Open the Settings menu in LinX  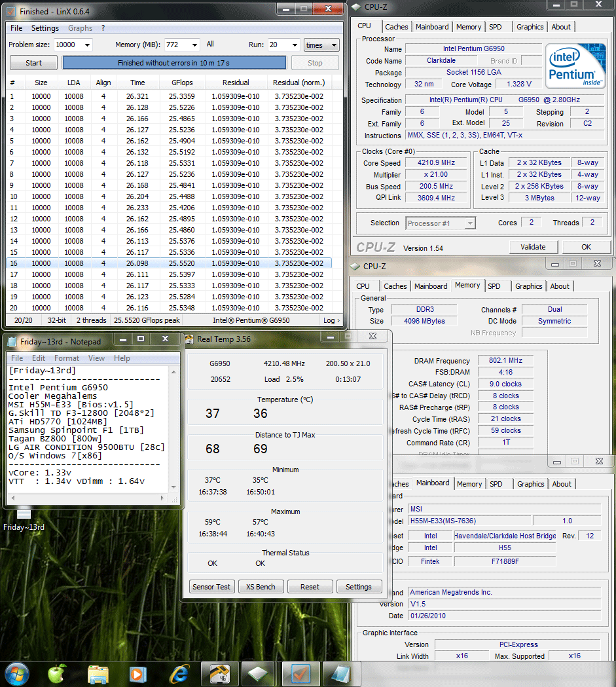pos(45,28)
